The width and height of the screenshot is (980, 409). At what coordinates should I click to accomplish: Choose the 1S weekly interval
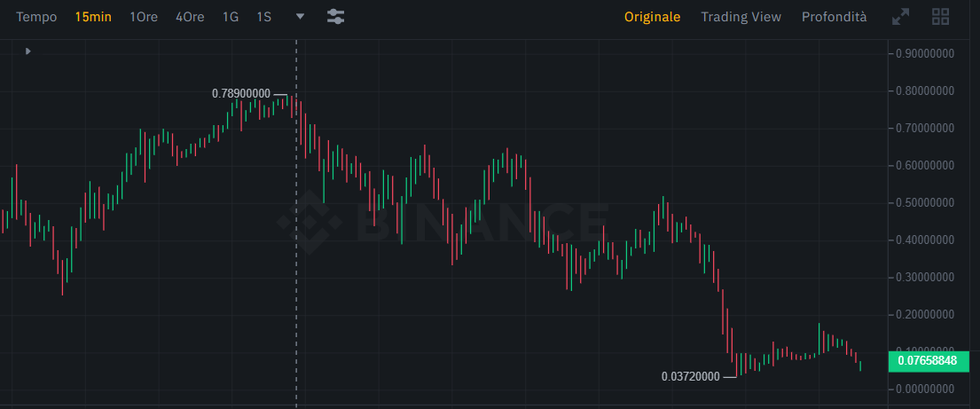pyautogui.click(x=263, y=17)
